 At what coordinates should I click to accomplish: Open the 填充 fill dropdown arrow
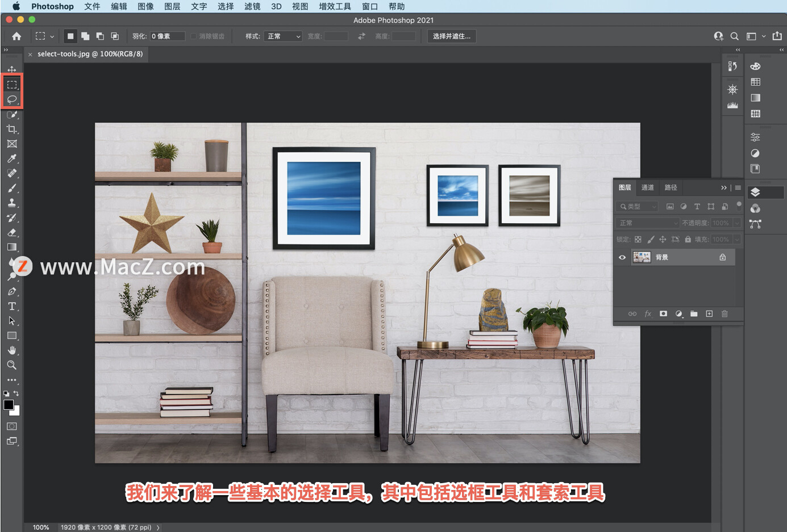pos(737,240)
